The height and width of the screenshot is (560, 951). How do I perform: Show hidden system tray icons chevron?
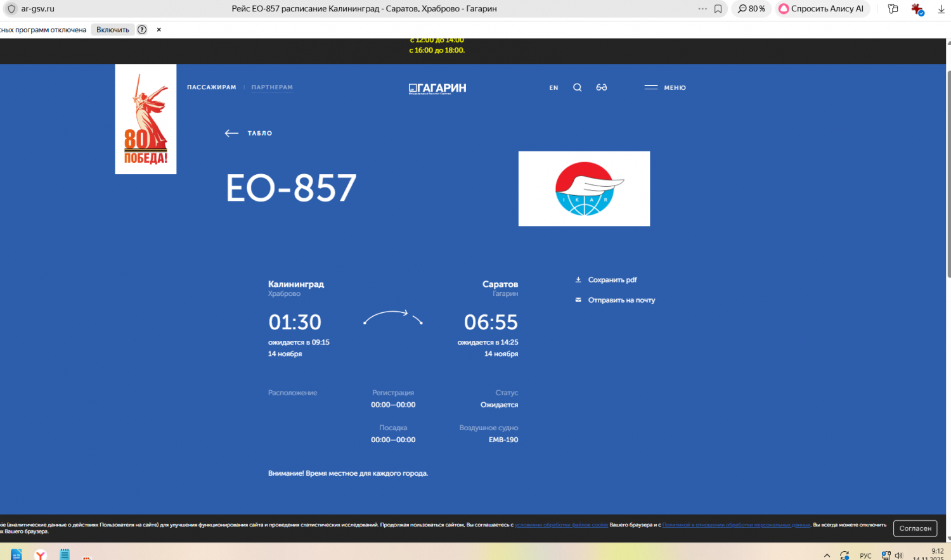click(x=827, y=555)
